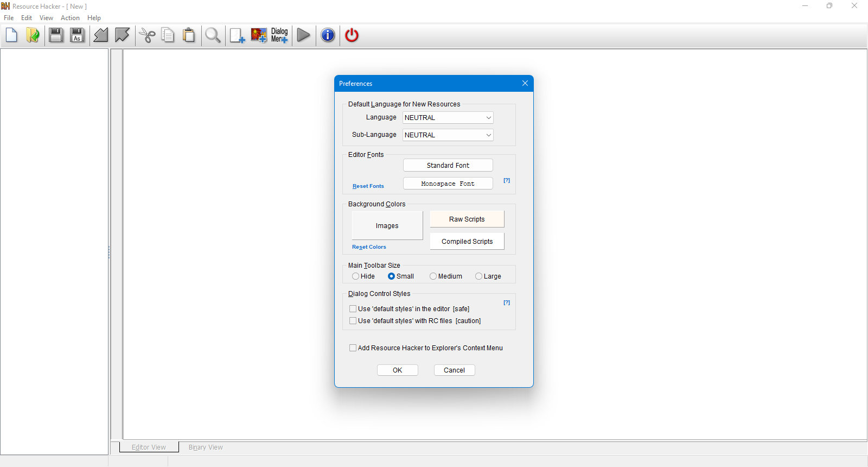
Task: Click the Add new blank resource icon
Action: point(237,36)
